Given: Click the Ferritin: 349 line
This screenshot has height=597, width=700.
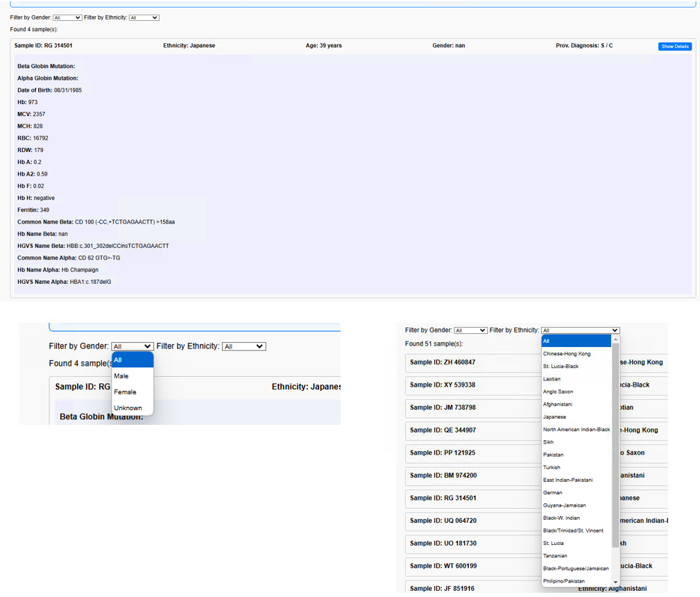Looking at the screenshot, I should [33, 210].
